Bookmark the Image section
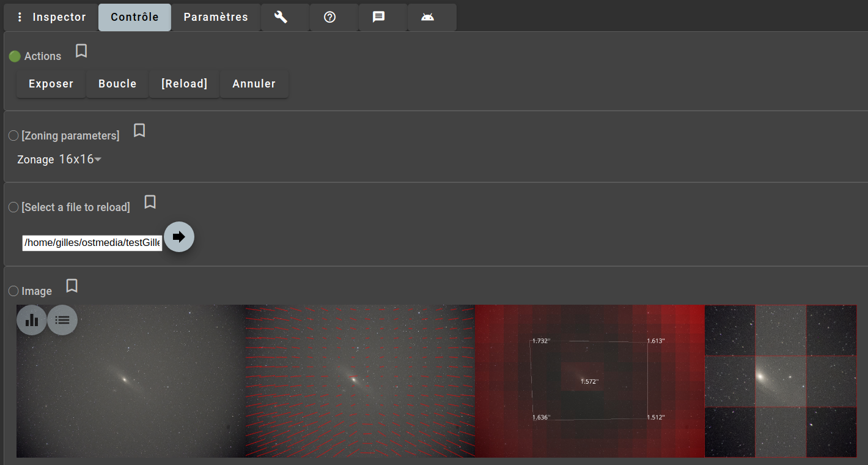This screenshot has width=868, height=465. (72, 286)
